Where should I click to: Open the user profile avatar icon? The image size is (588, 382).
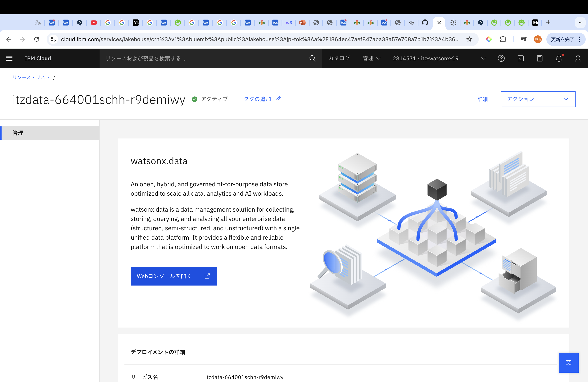point(578,58)
